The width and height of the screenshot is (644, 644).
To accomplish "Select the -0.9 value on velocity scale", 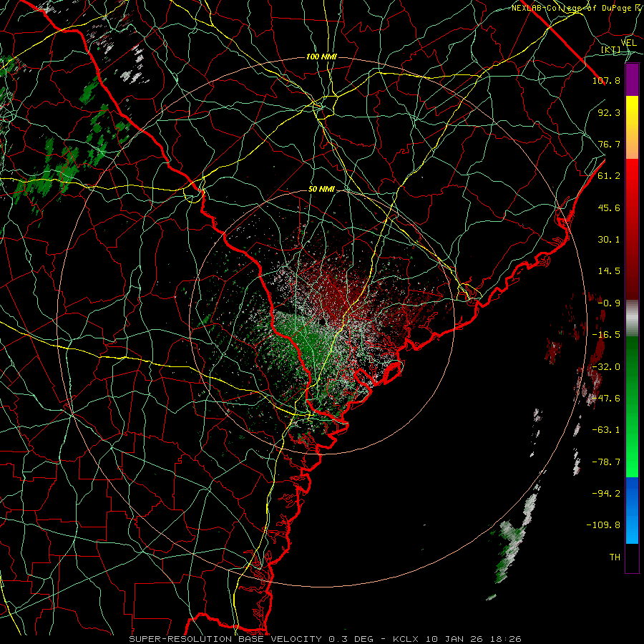I will click(609, 303).
